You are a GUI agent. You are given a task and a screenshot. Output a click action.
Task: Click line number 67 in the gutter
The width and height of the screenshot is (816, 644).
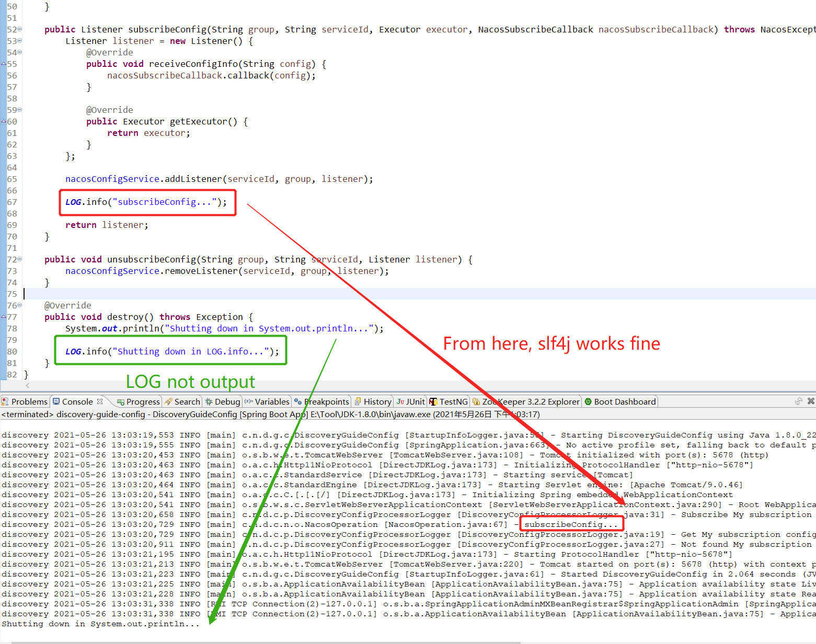(12, 202)
